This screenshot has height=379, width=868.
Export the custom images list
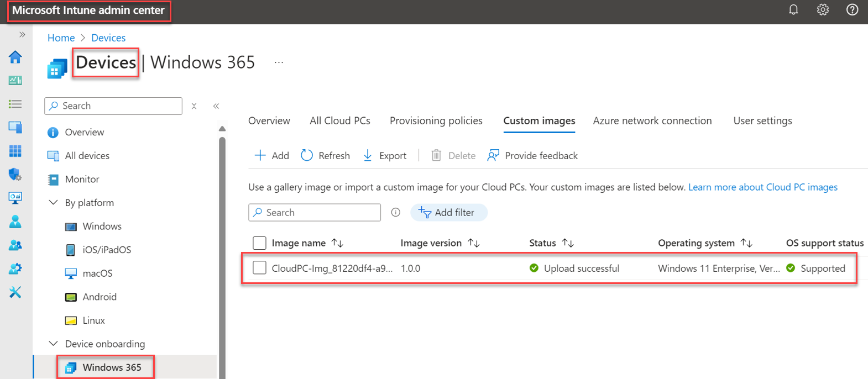point(385,156)
